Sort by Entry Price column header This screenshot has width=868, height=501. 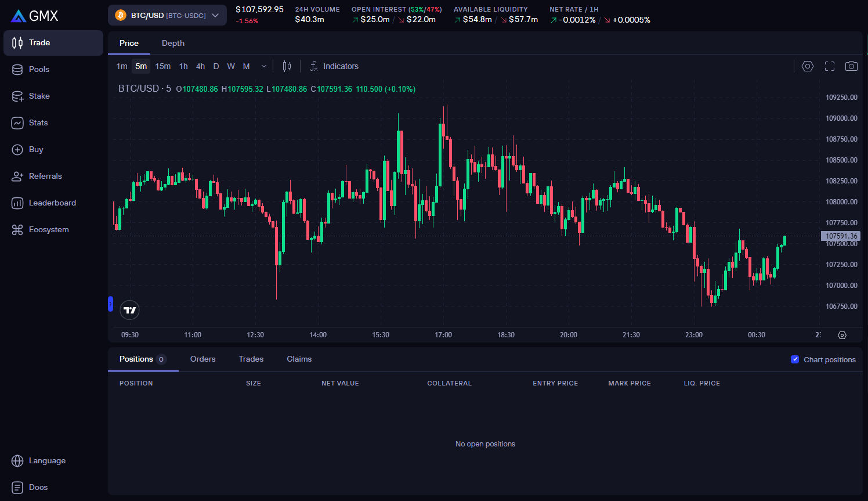pyautogui.click(x=555, y=383)
